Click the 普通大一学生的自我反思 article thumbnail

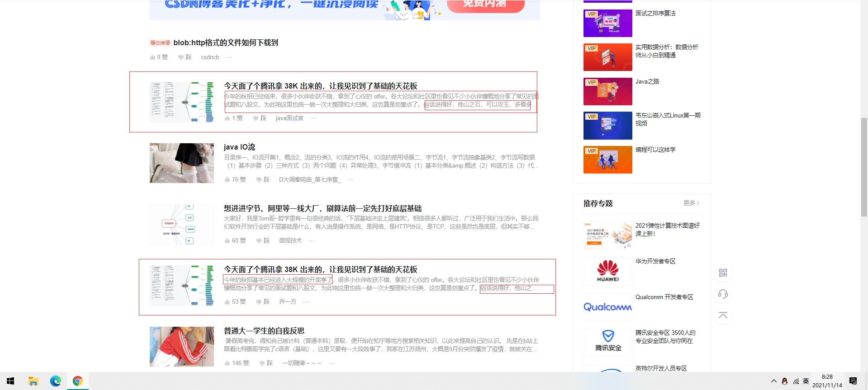click(182, 347)
